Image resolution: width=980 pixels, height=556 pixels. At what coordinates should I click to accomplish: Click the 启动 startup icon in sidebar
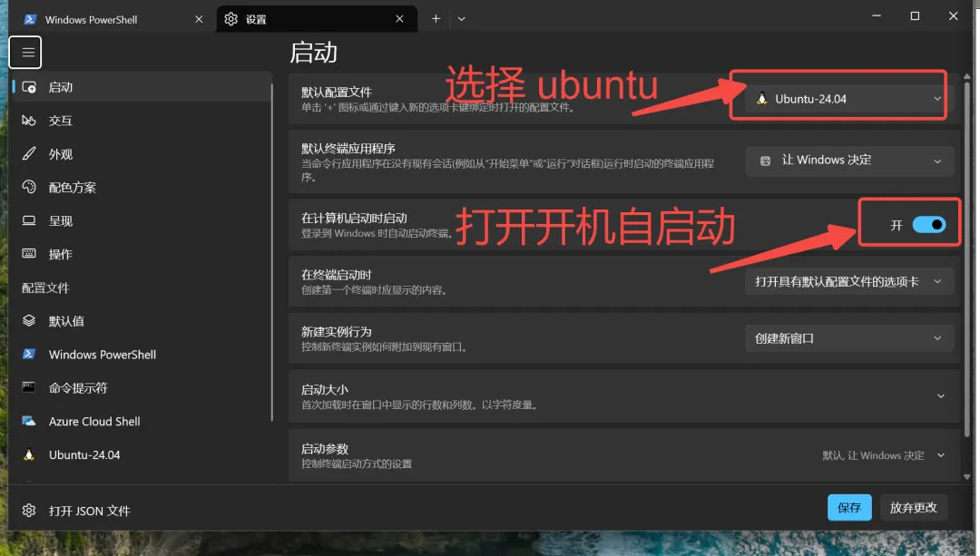pos(29,87)
